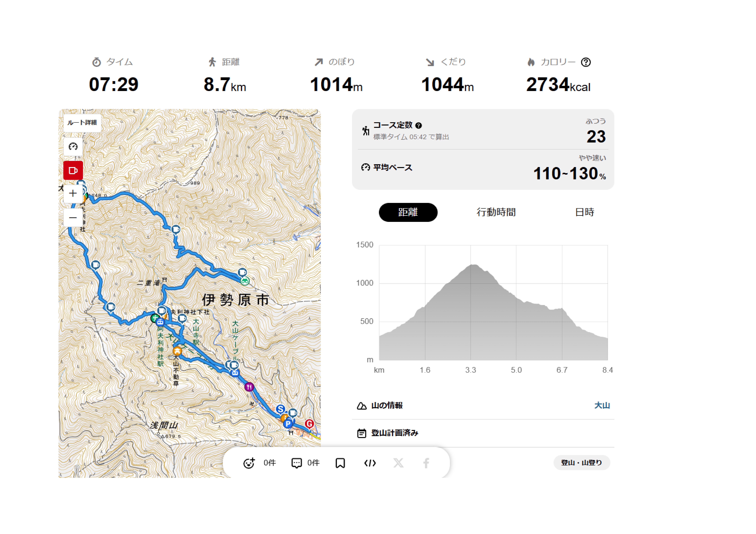The width and height of the screenshot is (756, 534).
Task: Click the goal G marker on map
Action: coord(309,423)
